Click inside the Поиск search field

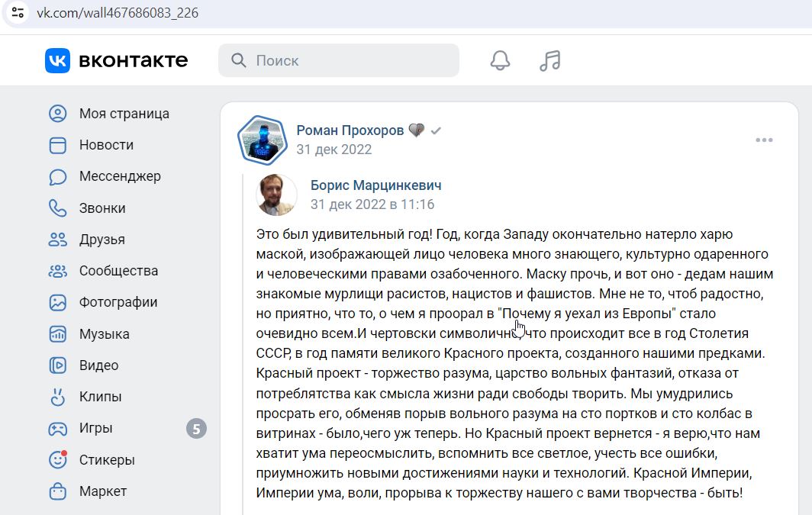tap(338, 60)
